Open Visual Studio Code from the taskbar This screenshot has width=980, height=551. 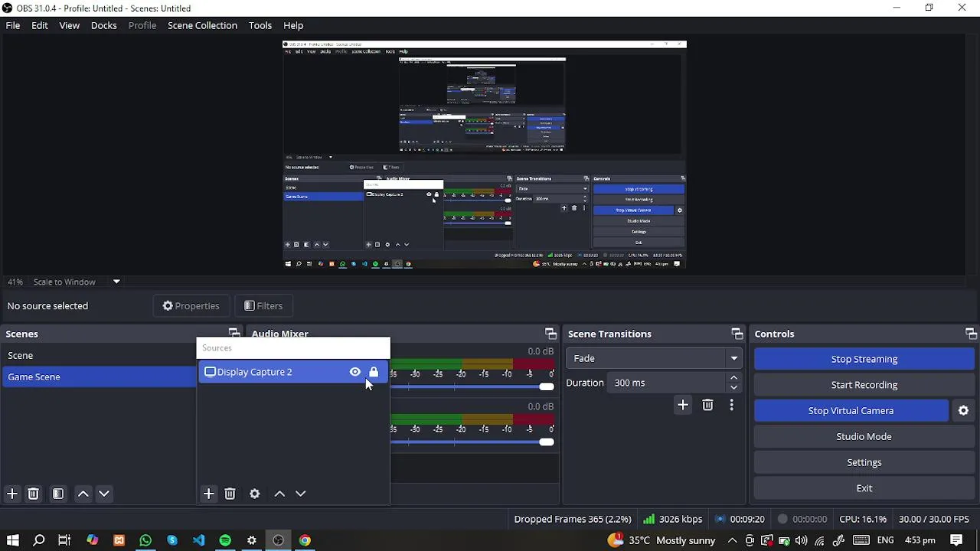coord(198,540)
